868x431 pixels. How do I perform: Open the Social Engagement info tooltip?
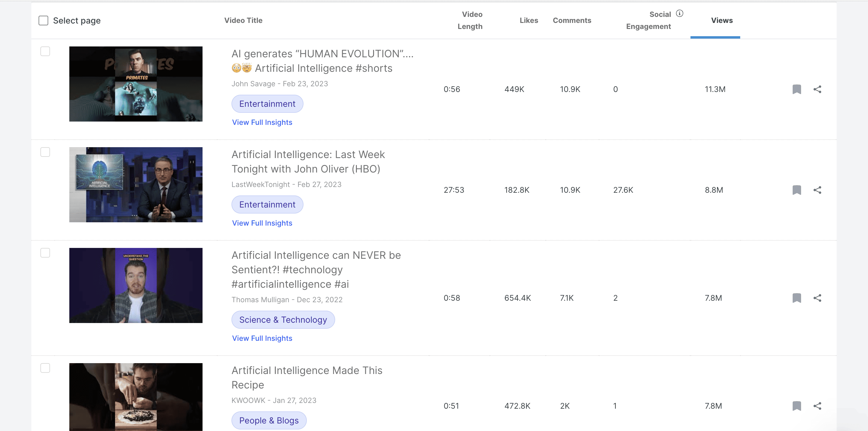680,14
